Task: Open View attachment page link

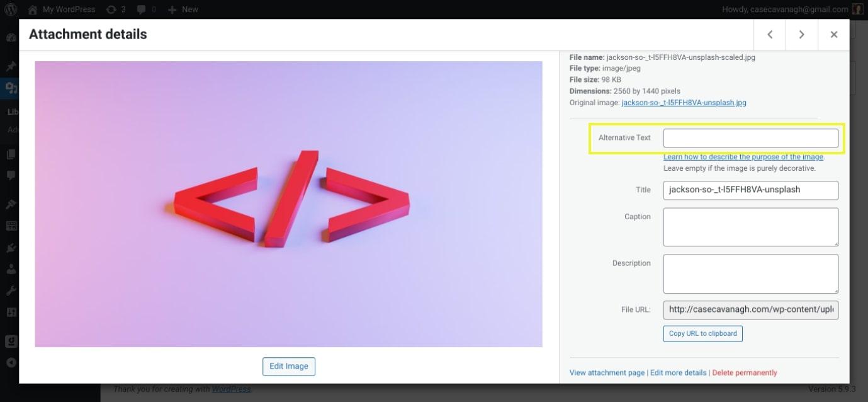Action: pyautogui.click(x=607, y=373)
